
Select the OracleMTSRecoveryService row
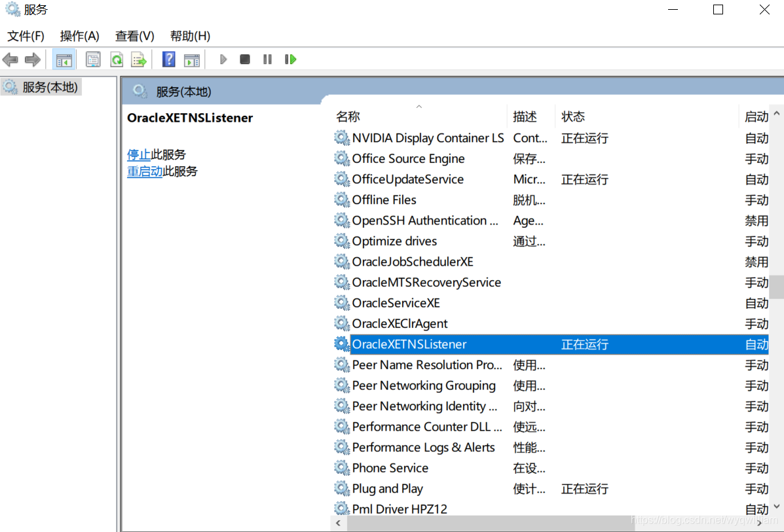pyautogui.click(x=550, y=282)
